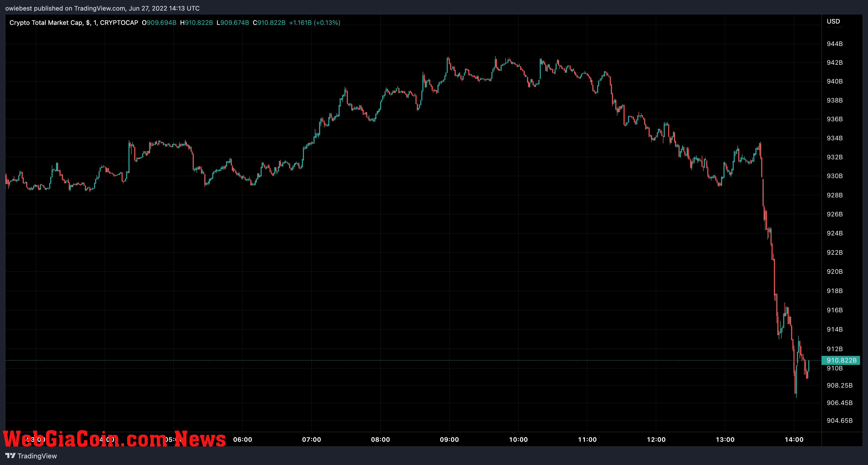Click the 928B price axis label
Screen dimensions: 868x465
(x=835, y=195)
